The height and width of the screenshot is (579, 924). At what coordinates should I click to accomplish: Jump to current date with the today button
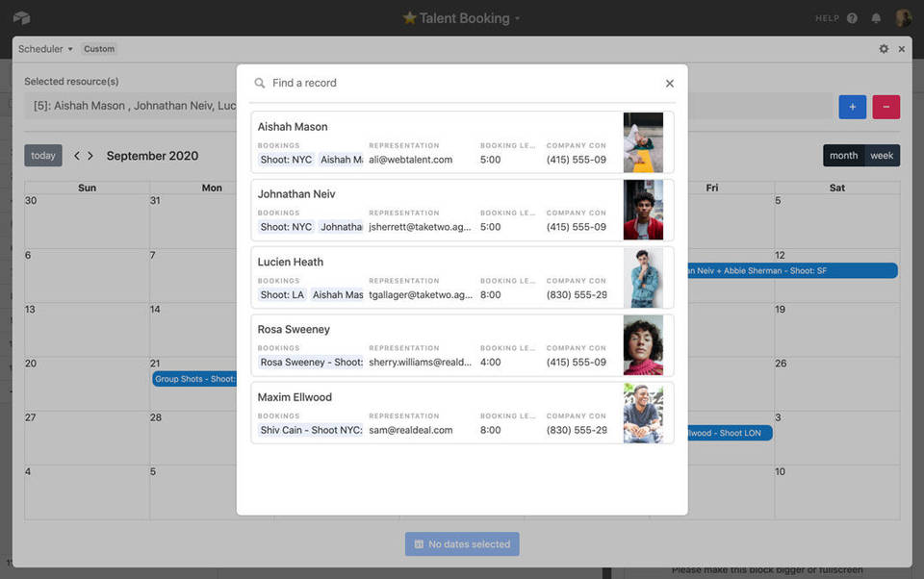point(42,155)
